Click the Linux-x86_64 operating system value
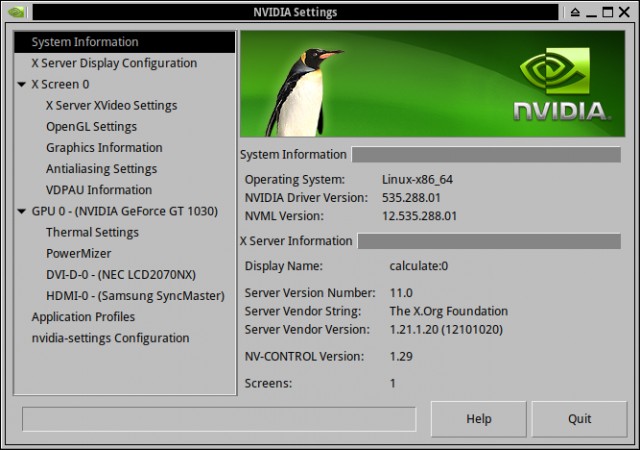 [417, 180]
